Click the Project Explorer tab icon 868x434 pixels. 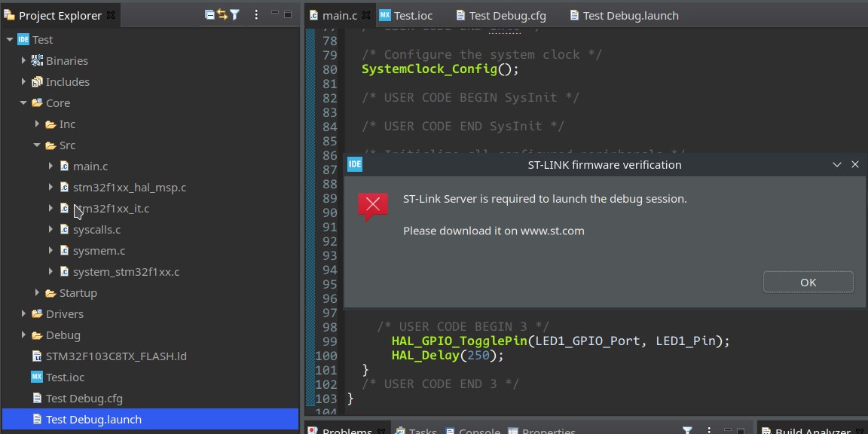tap(9, 15)
